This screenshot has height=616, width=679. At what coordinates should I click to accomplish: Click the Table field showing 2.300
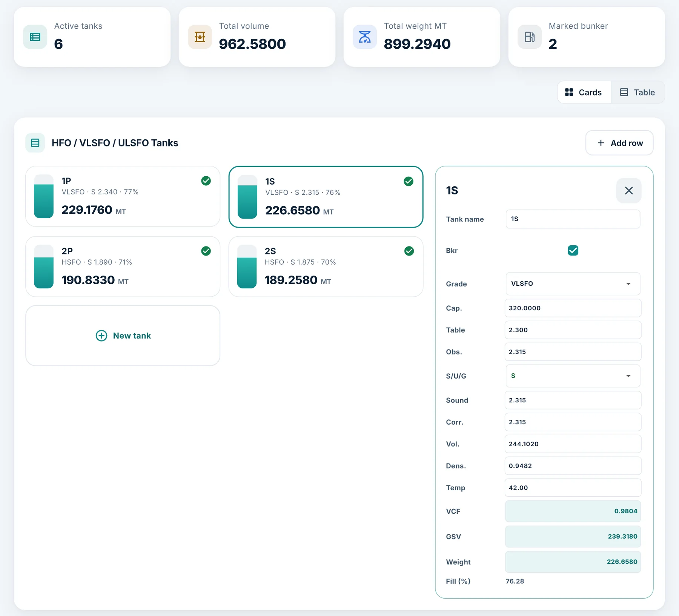573,330
